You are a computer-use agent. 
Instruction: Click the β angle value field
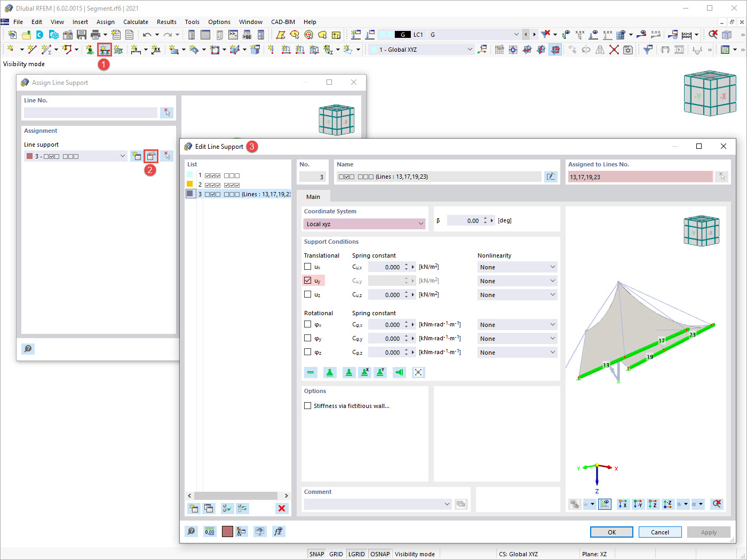(x=465, y=220)
